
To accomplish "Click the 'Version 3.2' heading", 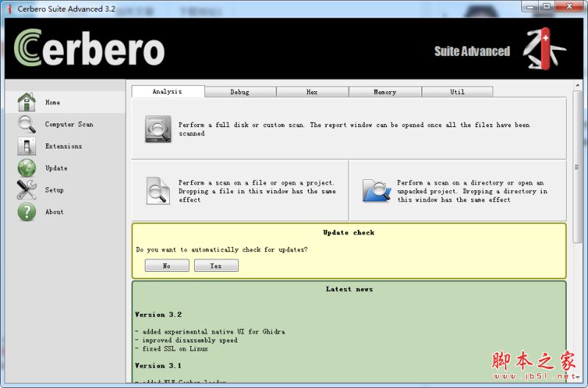I will 158,315.
